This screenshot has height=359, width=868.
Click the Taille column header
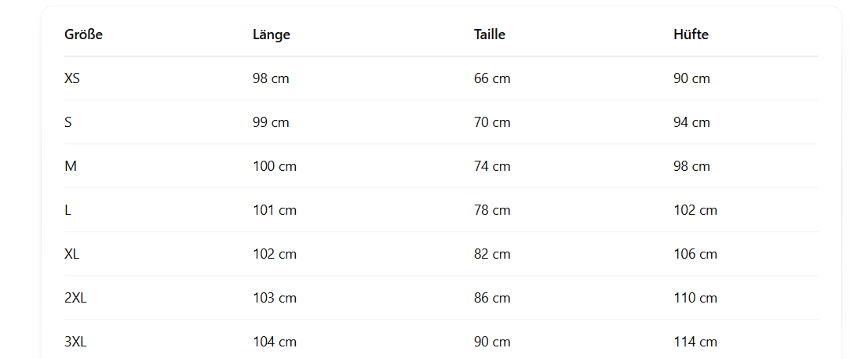(490, 34)
